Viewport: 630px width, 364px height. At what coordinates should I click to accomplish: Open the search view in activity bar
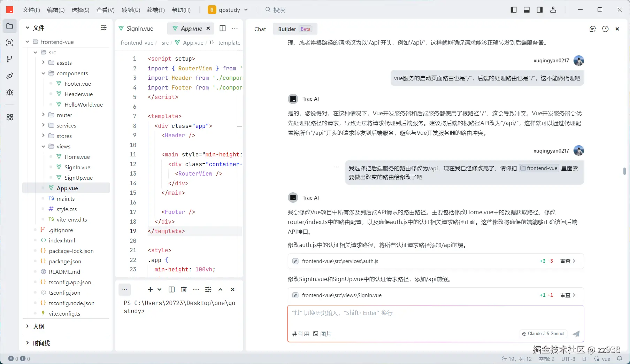(10, 43)
